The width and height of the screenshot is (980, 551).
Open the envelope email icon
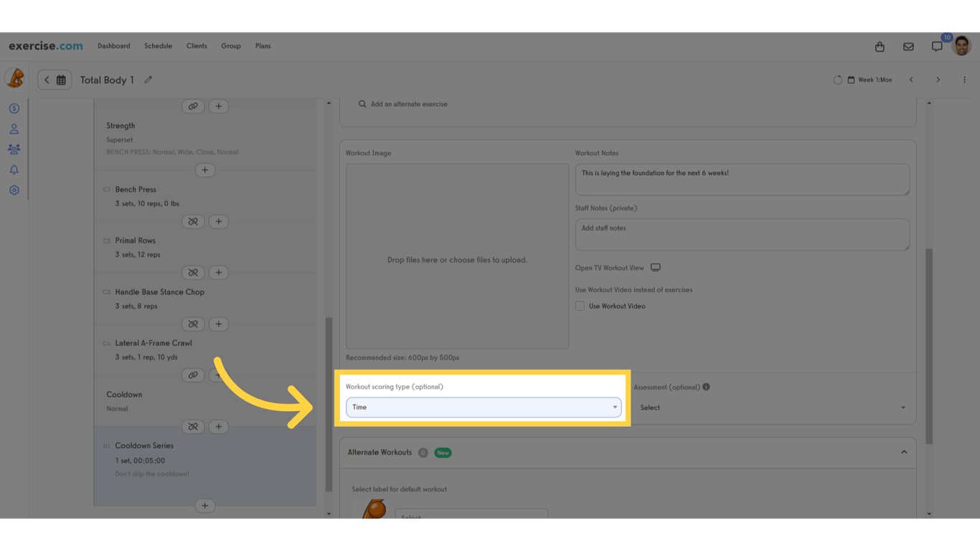pos(908,46)
